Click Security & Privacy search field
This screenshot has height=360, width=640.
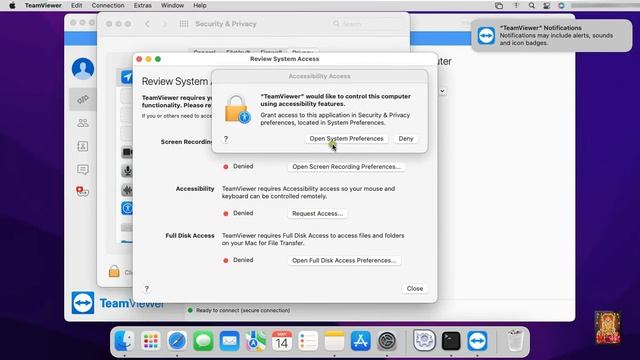click(x=365, y=24)
